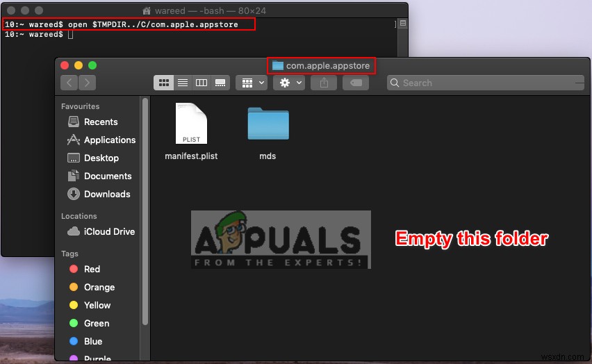Click the Tags sidebar section header
The image size is (592, 364).
70,254
